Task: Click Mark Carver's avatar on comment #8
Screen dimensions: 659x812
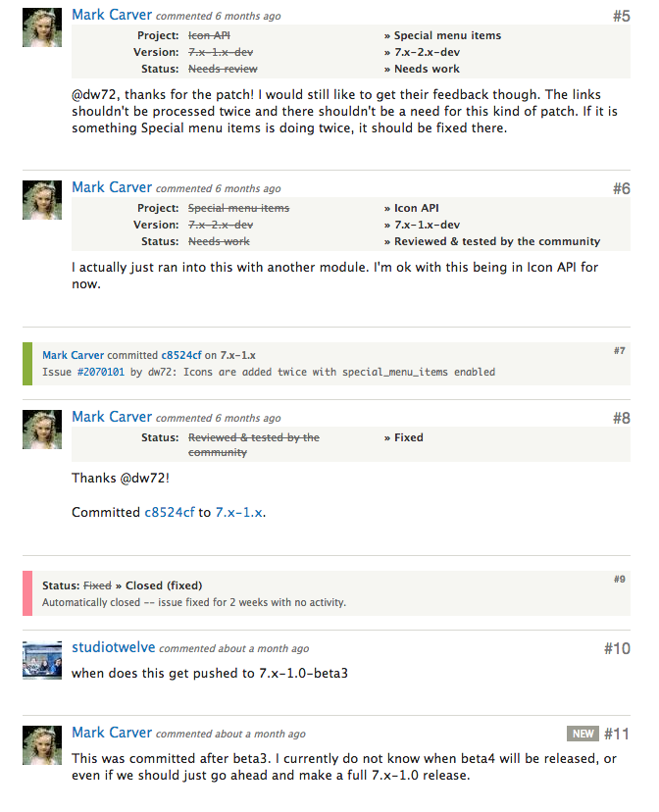Action: 42,430
